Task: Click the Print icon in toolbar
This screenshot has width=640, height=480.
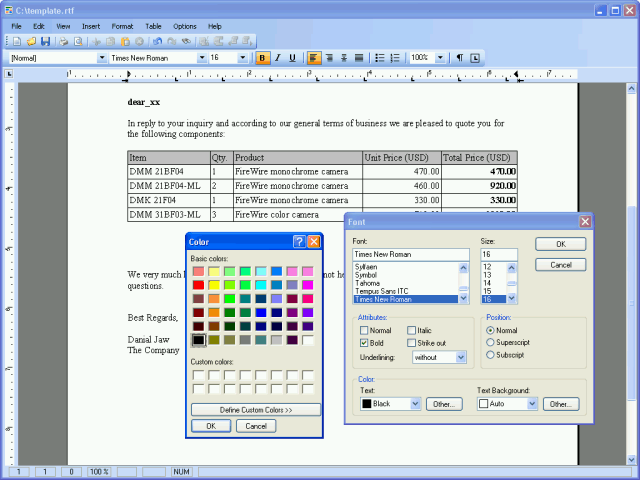Action: [64, 41]
